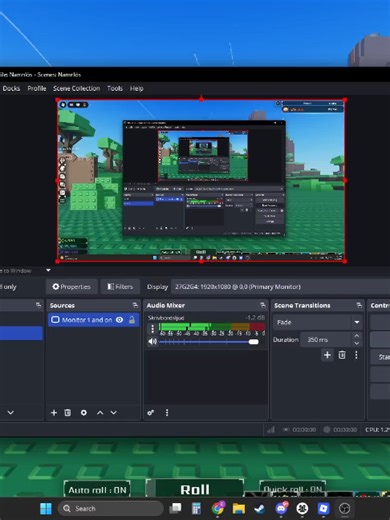Move selected source up
The image size is (390, 520).
click(100, 413)
